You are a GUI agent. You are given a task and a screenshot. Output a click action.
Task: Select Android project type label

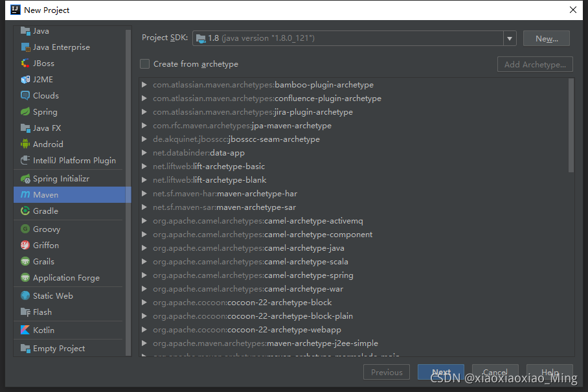coord(48,144)
